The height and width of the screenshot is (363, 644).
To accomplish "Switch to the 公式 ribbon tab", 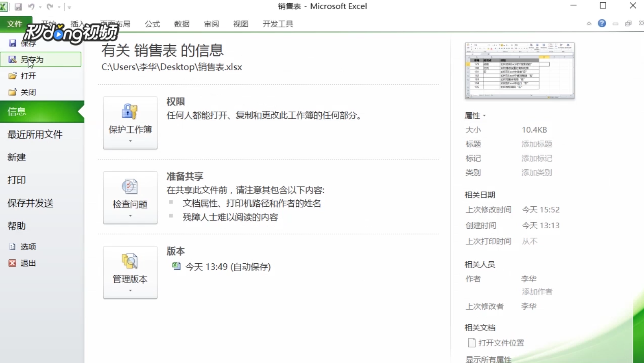I will (x=153, y=24).
